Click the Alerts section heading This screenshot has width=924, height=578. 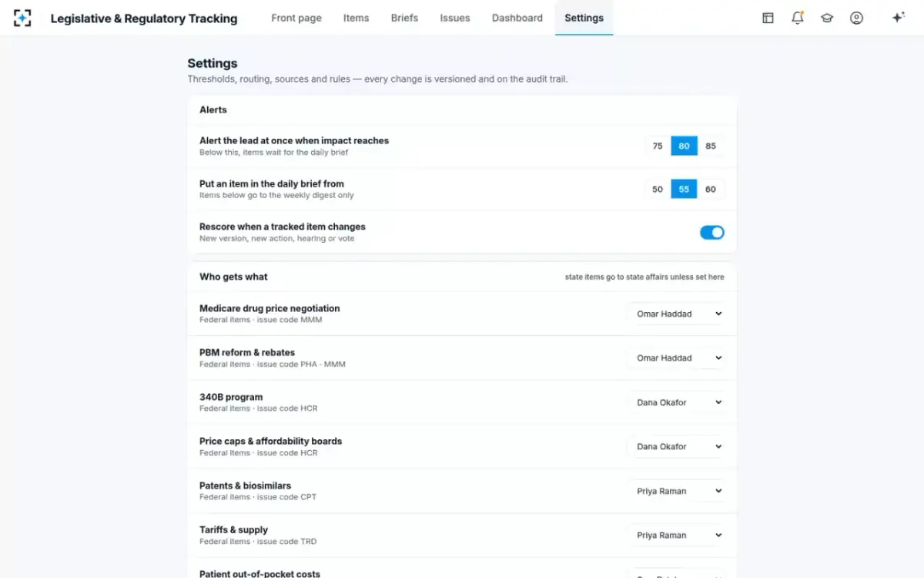213,109
